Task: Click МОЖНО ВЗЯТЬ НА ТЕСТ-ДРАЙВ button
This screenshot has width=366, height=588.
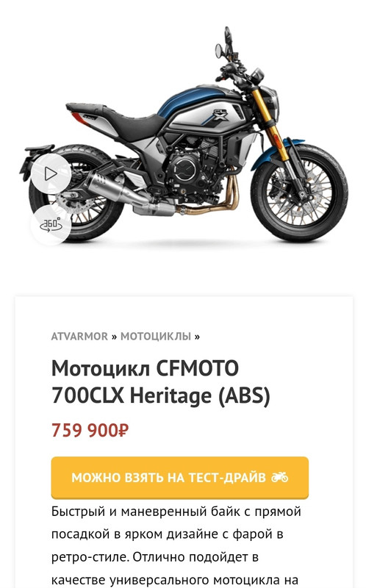Action: 180,477
